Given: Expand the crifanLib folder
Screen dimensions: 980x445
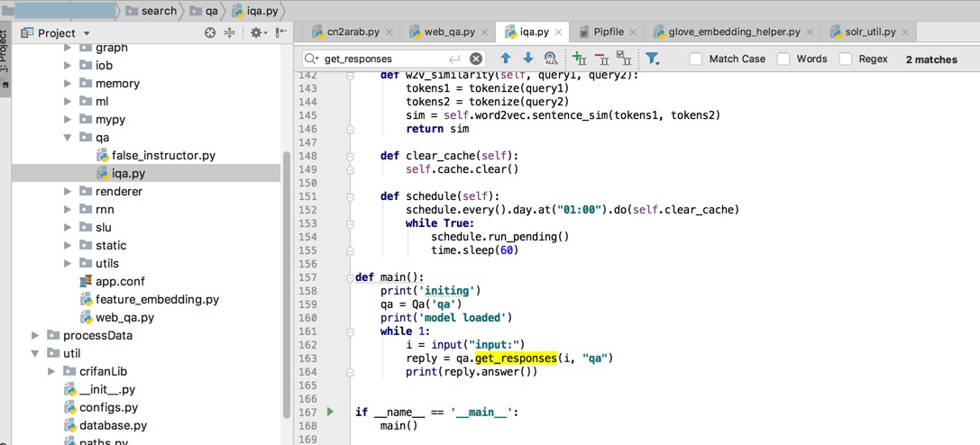Looking at the screenshot, I should point(52,371).
